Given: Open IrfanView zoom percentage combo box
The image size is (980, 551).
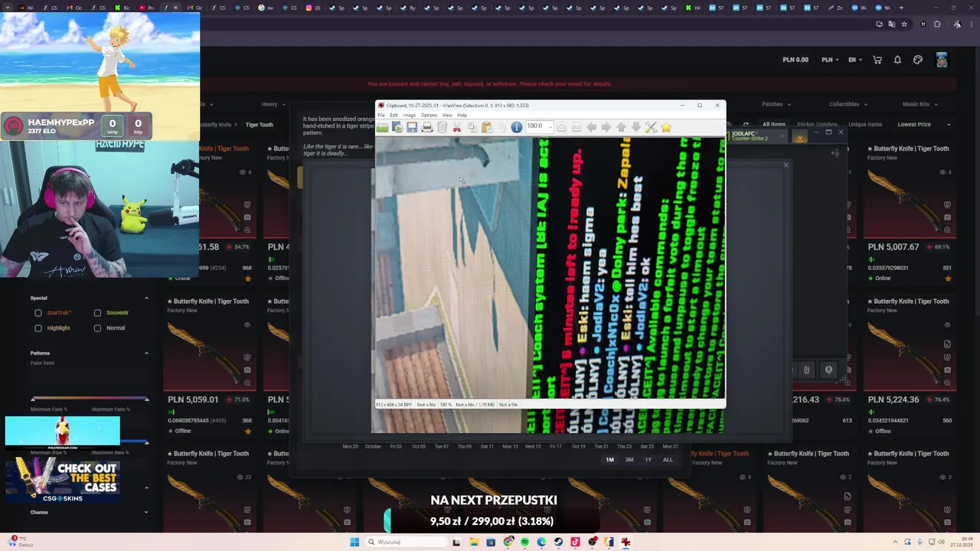Looking at the screenshot, I should [540, 126].
